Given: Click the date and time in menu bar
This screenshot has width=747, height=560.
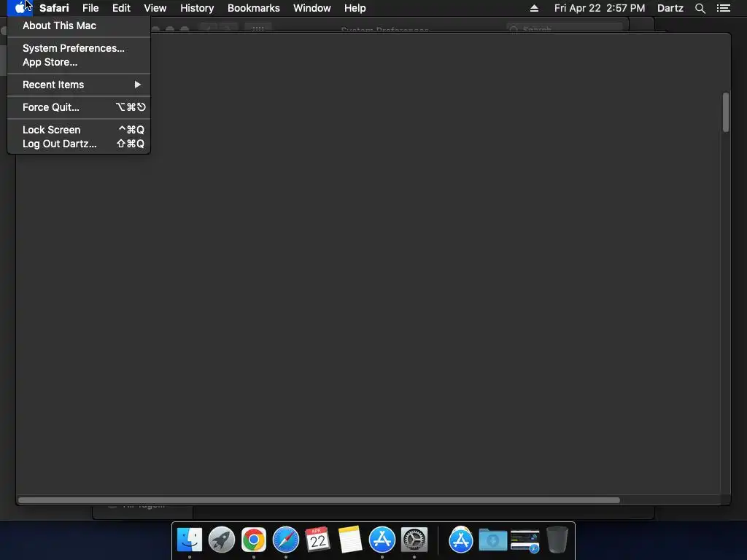Looking at the screenshot, I should pyautogui.click(x=600, y=8).
